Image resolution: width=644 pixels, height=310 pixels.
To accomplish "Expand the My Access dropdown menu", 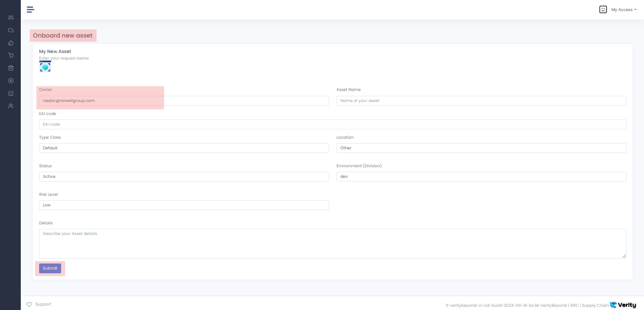I will pyautogui.click(x=624, y=10).
